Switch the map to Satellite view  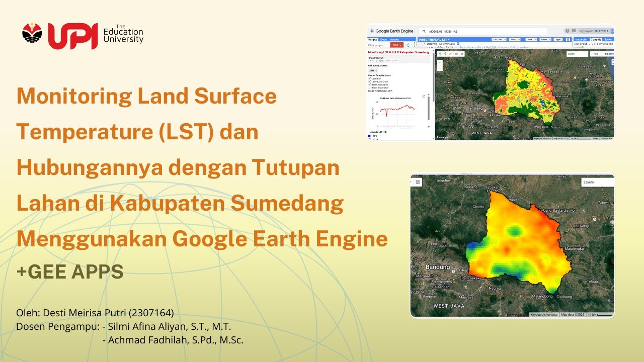point(608,54)
